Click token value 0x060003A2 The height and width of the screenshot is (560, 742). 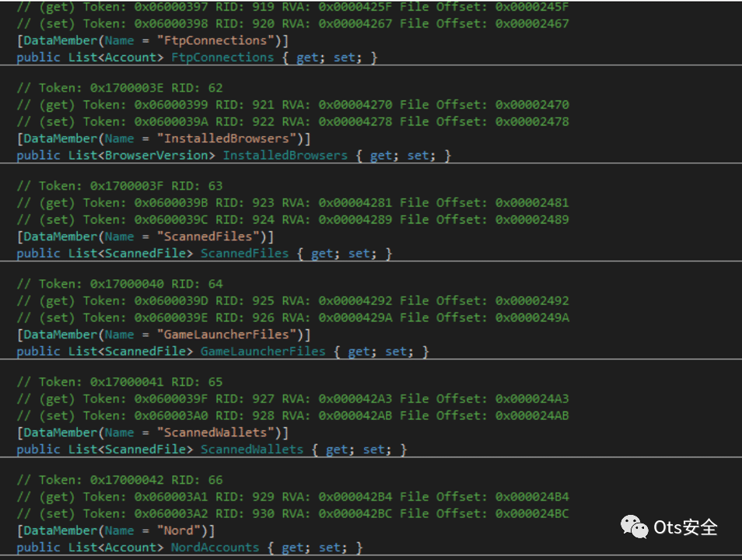171,513
